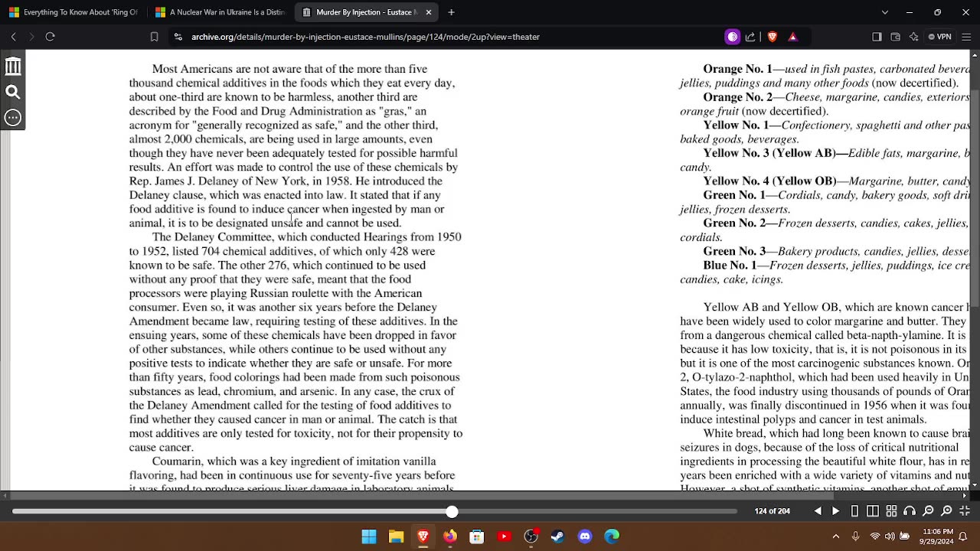
Task: Flip to the previous page with left arrow
Action: tap(818, 511)
